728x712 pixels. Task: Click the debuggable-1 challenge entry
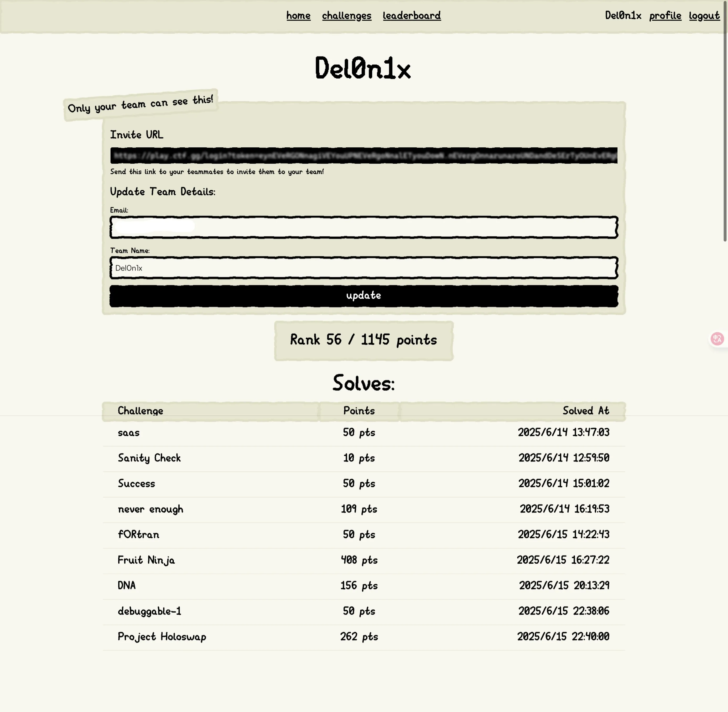[149, 611]
